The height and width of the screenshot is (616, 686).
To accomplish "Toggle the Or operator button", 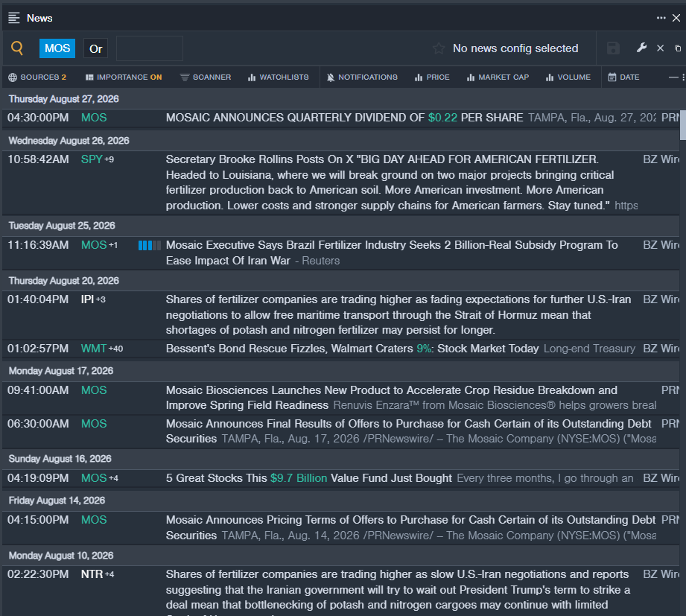I will pos(96,48).
